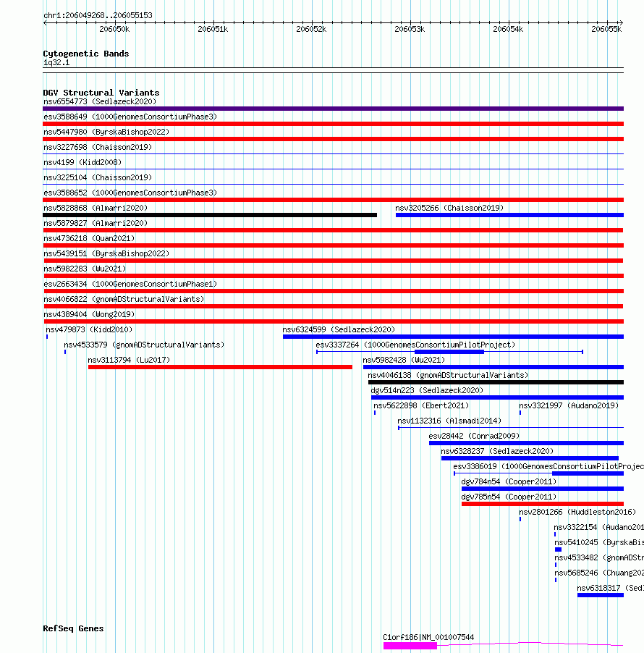Open nsv4389404 (Wong2019) label

point(89,314)
